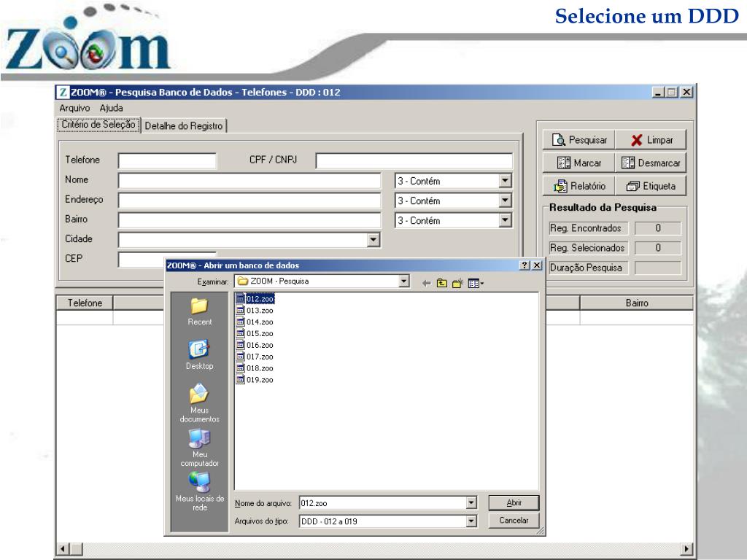Click the Nome text field
The width and height of the screenshot is (747, 560).
[x=249, y=181]
